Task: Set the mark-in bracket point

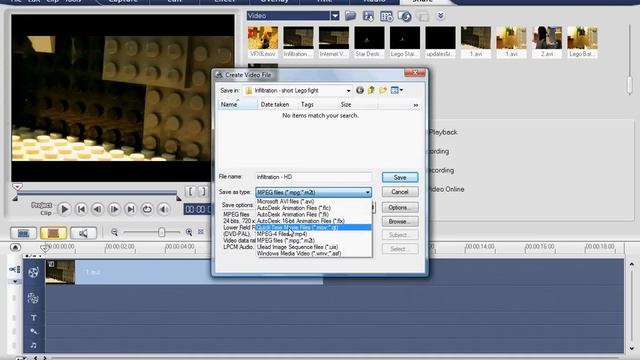Action: point(190,191)
